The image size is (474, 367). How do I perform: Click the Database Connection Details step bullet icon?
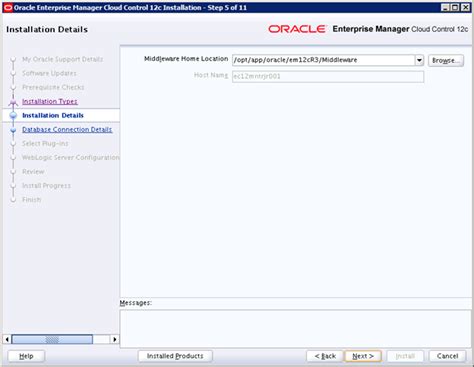coord(13,130)
